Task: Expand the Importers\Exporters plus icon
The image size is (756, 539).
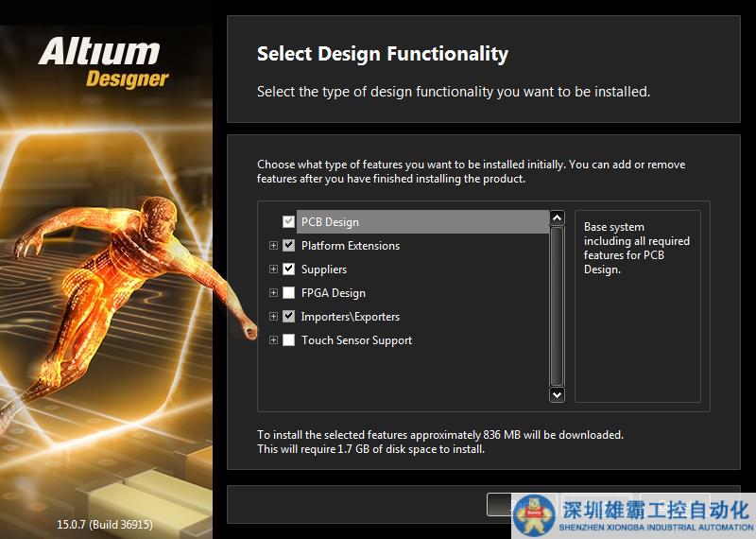Action: [x=274, y=317]
